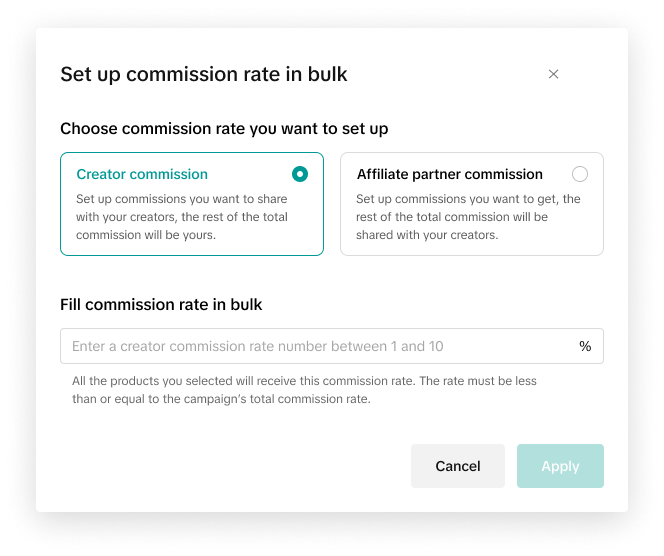Click the helper text below the rate input

click(x=320, y=390)
